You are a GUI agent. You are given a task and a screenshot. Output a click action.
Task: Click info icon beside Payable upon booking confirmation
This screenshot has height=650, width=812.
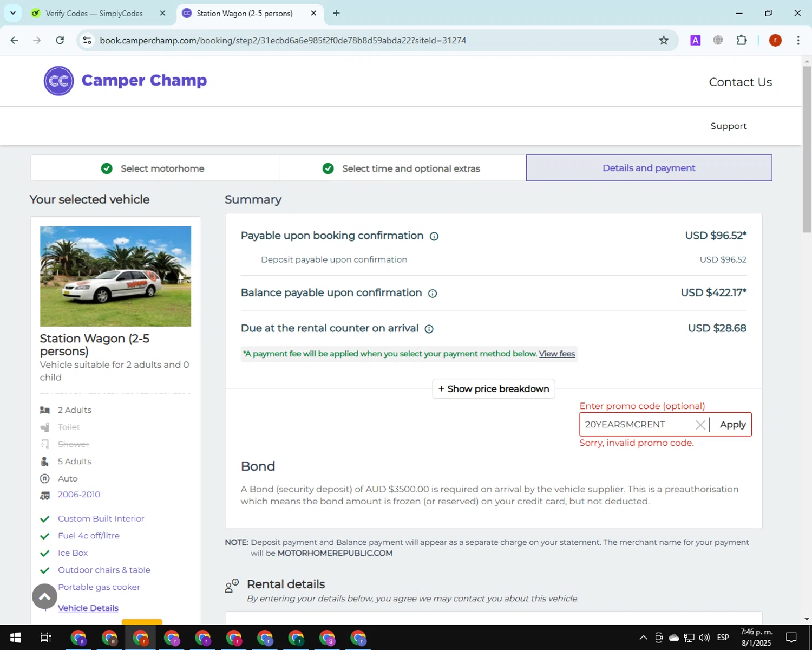tap(434, 236)
